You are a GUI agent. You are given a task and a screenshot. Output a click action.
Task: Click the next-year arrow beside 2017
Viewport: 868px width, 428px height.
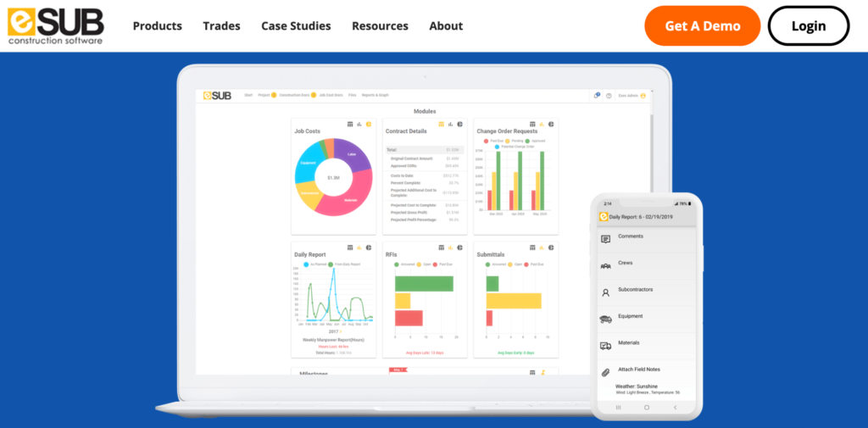pyautogui.click(x=341, y=331)
